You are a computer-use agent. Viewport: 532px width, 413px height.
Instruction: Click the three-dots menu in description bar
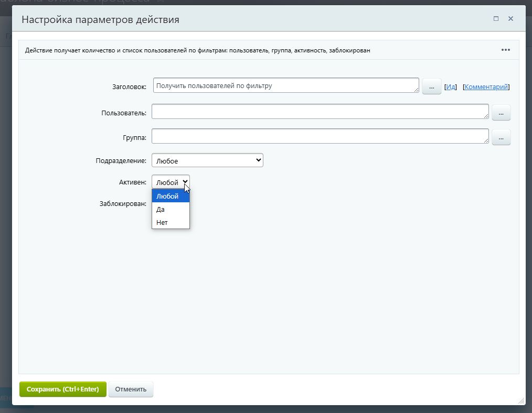click(505, 50)
